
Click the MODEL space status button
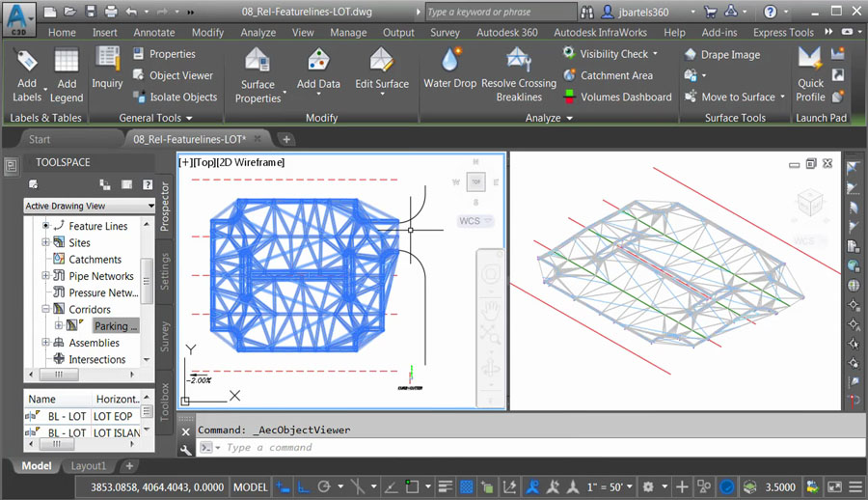pyautogui.click(x=250, y=487)
